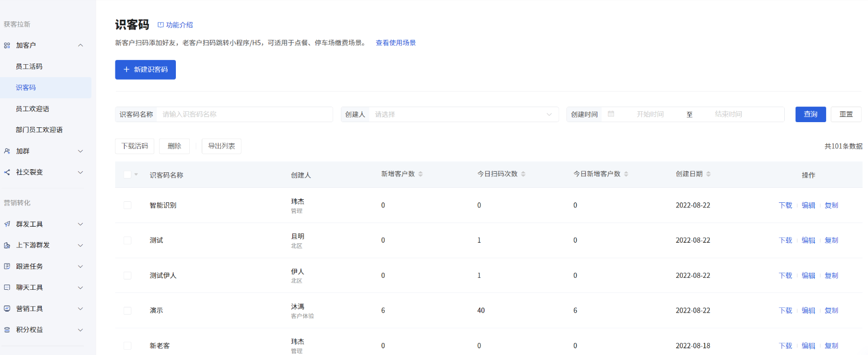
Task: Click the 重置 reset button
Action: click(x=846, y=114)
